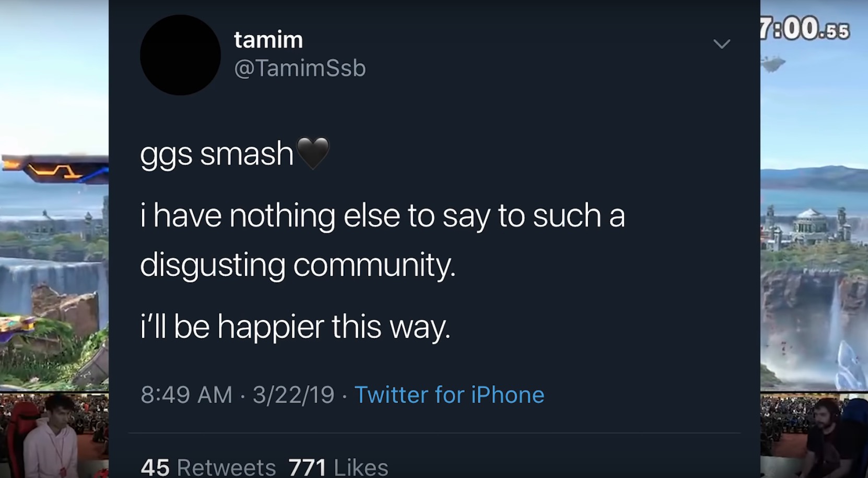The image size is (868, 478).
Task: Click the black heart emoji
Action: (x=313, y=153)
